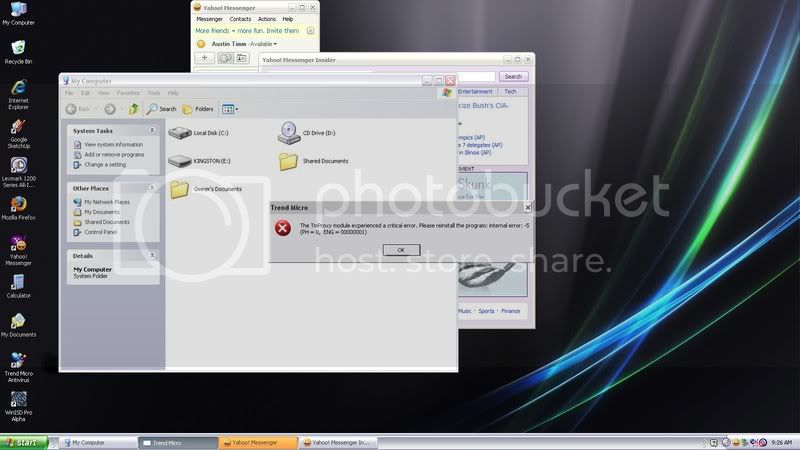Launch Internet Explorer from the desktop
This screenshot has height=450, width=800.
click(x=18, y=94)
